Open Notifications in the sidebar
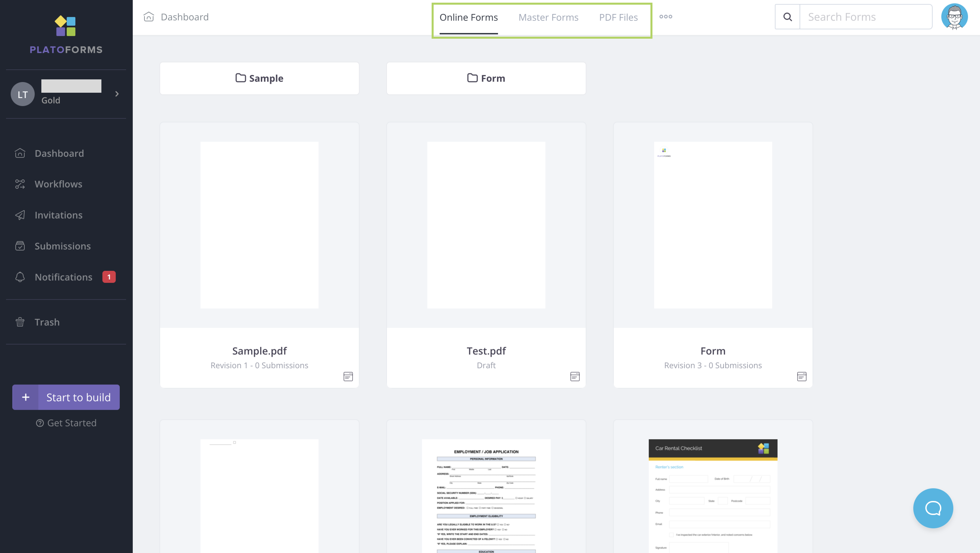980x553 pixels. (63, 277)
